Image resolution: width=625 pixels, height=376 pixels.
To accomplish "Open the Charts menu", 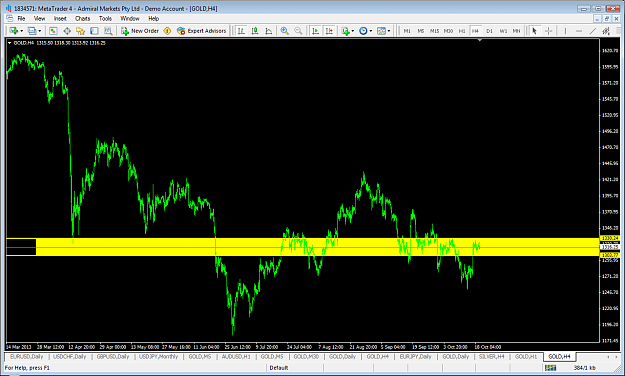I will (x=83, y=18).
